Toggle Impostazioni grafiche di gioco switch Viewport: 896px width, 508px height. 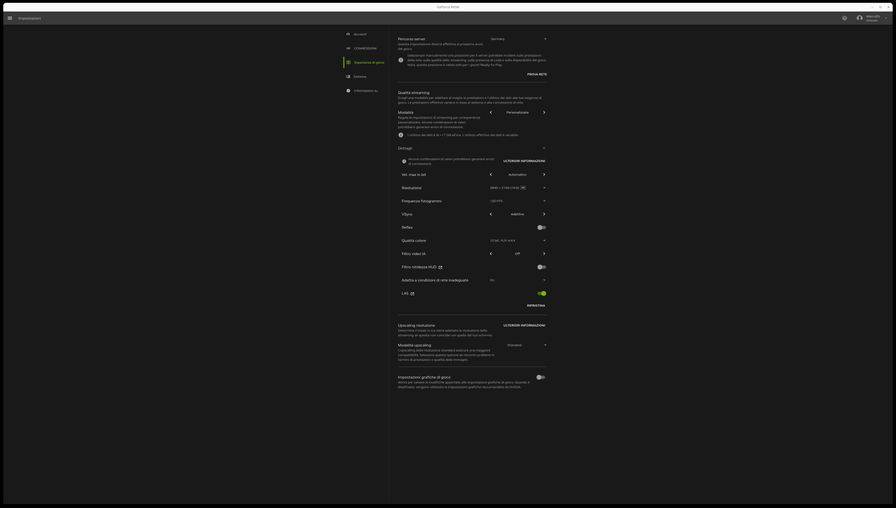pyautogui.click(x=540, y=378)
